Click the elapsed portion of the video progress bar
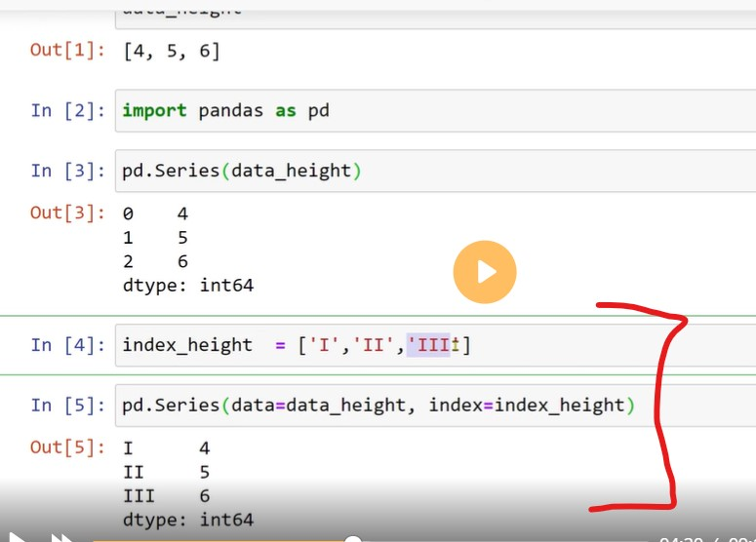The image size is (756, 542). pyautogui.click(x=215, y=539)
